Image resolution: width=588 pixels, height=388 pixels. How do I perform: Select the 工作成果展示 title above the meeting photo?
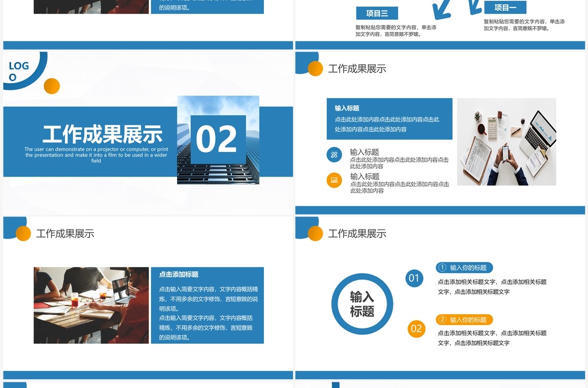click(65, 234)
